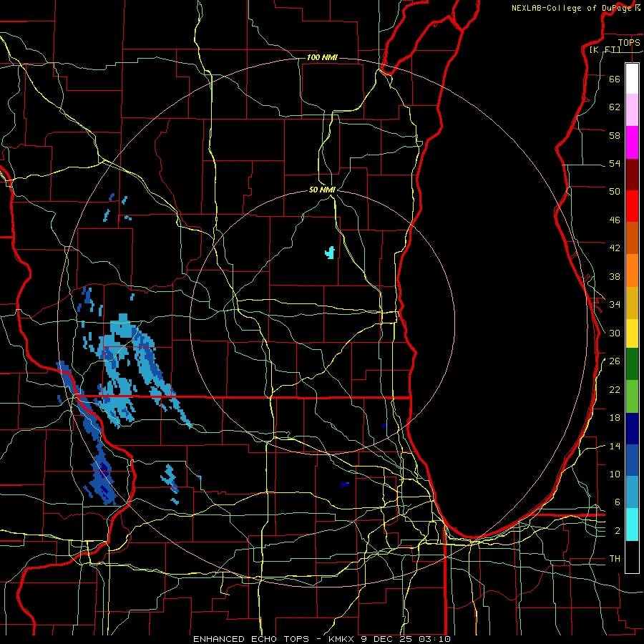Click the legend value "38"
Image resolution: width=644 pixels, height=644 pixels.
[x=615, y=276]
